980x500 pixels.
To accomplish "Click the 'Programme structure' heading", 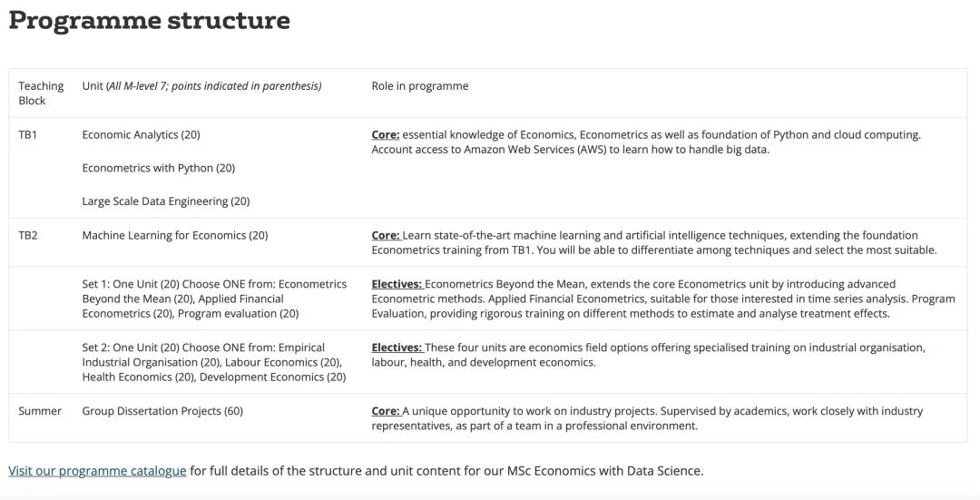I will point(150,21).
